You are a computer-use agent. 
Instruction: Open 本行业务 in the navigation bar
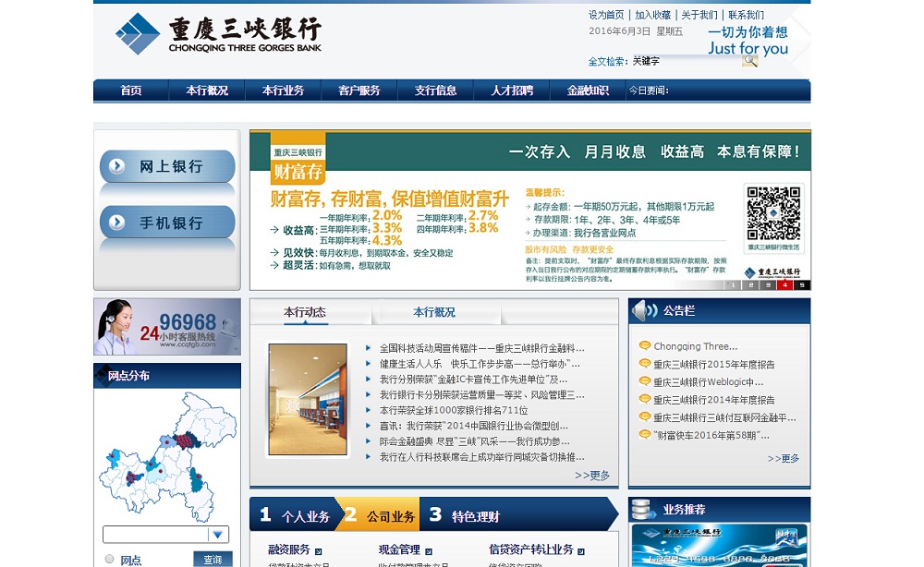click(x=283, y=90)
